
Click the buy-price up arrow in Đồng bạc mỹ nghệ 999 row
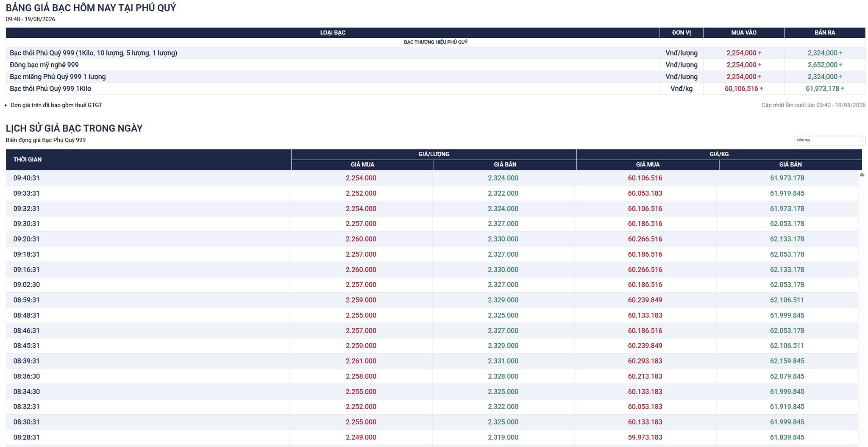coord(759,65)
